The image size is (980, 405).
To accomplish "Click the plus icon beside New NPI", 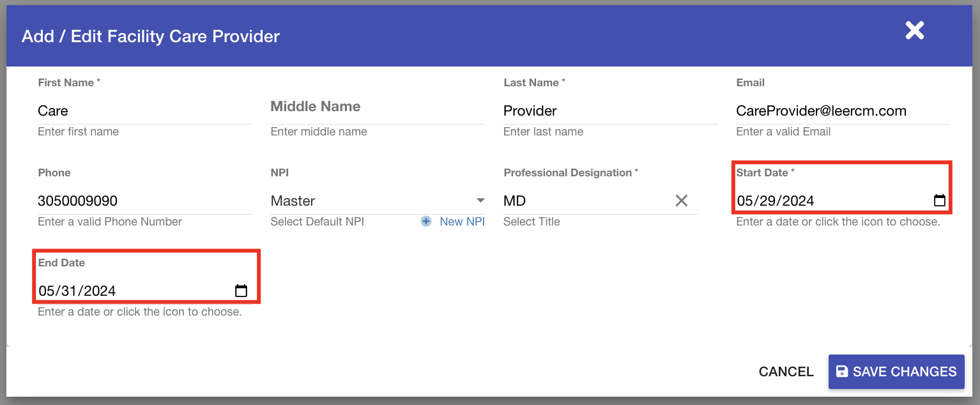I will 426,222.
